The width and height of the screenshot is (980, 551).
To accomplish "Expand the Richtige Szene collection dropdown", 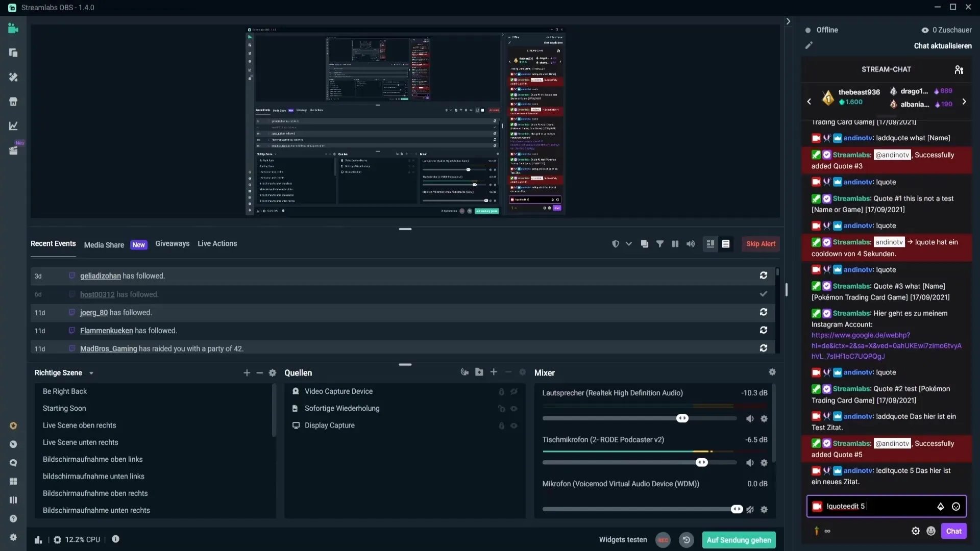I will 91,373.
